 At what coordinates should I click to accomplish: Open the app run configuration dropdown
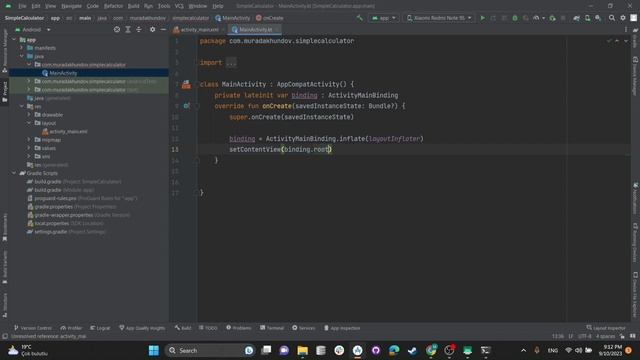(x=384, y=18)
